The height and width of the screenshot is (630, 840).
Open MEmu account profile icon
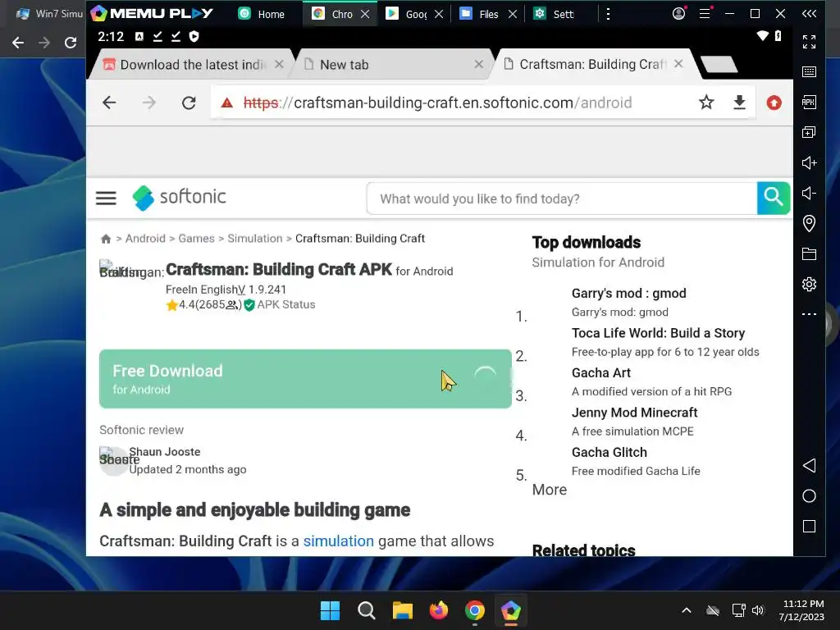point(678,13)
